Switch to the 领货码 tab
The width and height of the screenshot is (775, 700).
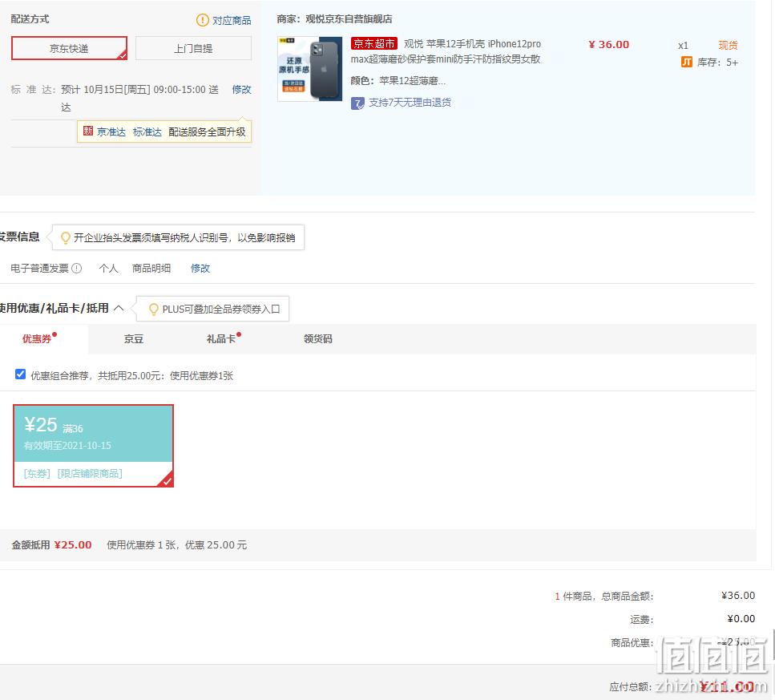coord(318,338)
